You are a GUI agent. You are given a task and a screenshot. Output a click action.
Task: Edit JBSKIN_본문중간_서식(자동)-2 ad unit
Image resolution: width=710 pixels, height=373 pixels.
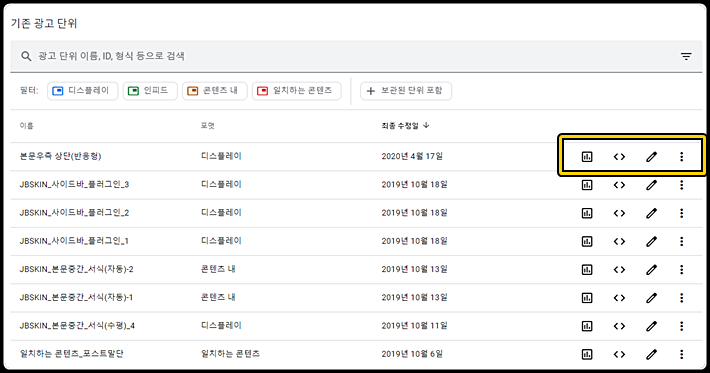(x=651, y=269)
